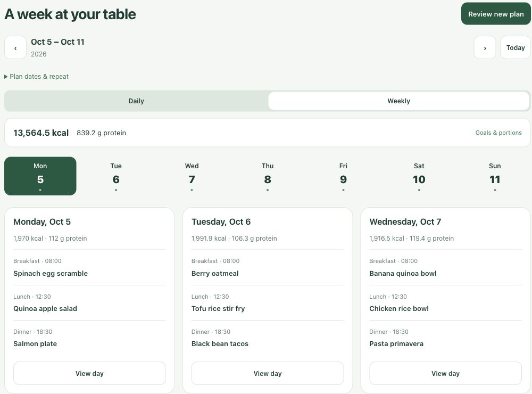
Task: Select Wed 7 in the day strip
Action: point(192,176)
